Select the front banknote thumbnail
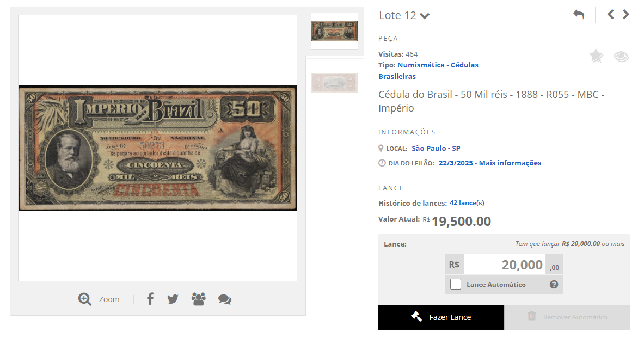The height and width of the screenshot is (338, 644). pos(334,31)
